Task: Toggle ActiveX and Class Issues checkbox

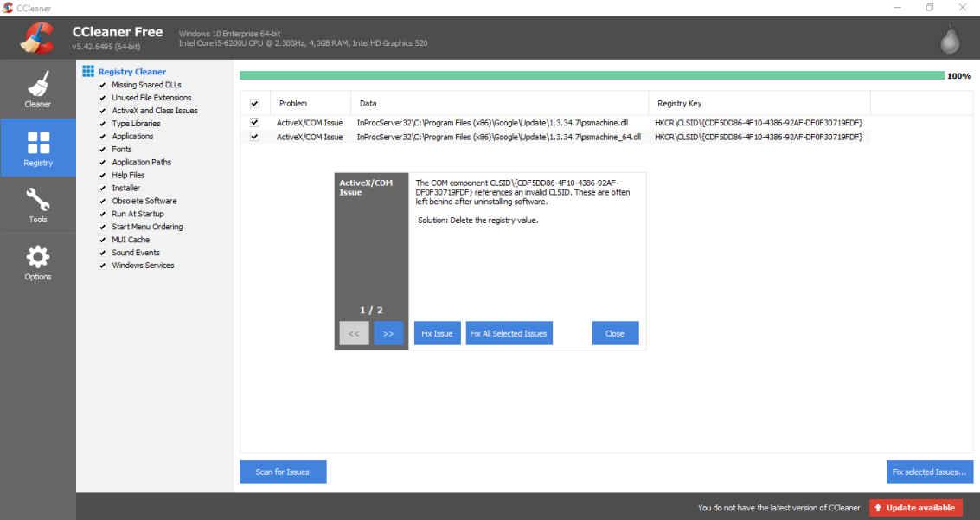Action: pos(103,111)
